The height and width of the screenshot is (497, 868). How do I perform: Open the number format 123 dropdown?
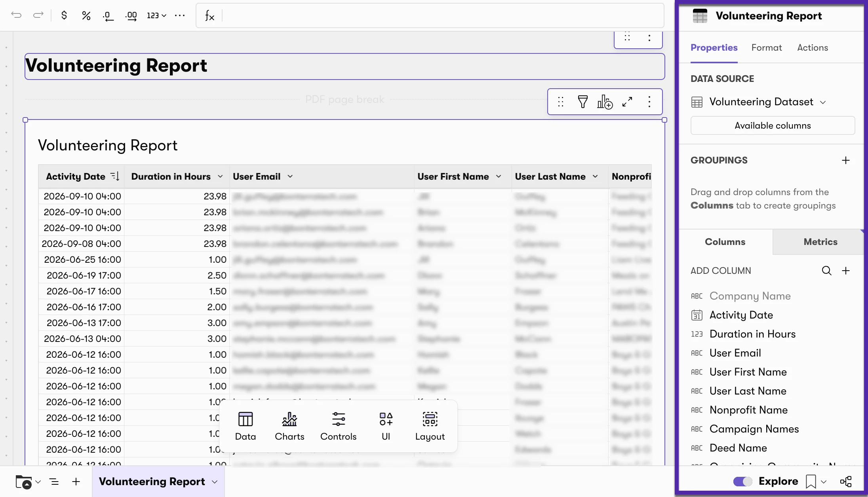pos(156,15)
